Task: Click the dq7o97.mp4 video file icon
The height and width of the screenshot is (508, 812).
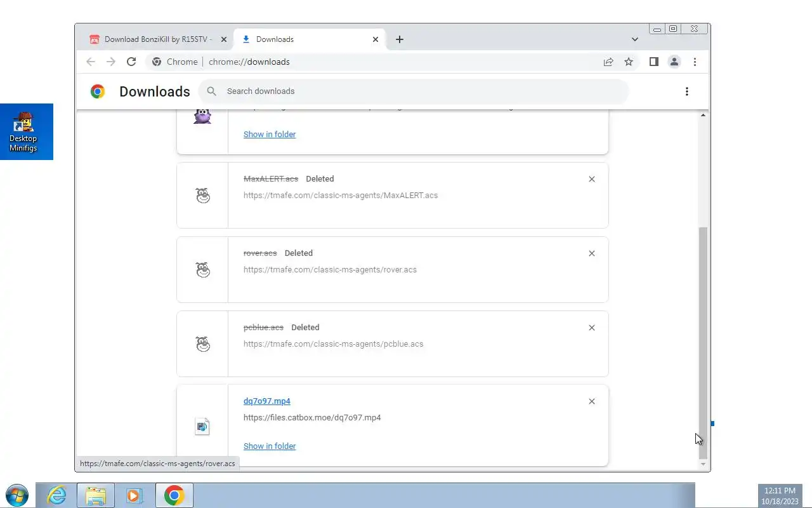Action: (202, 427)
